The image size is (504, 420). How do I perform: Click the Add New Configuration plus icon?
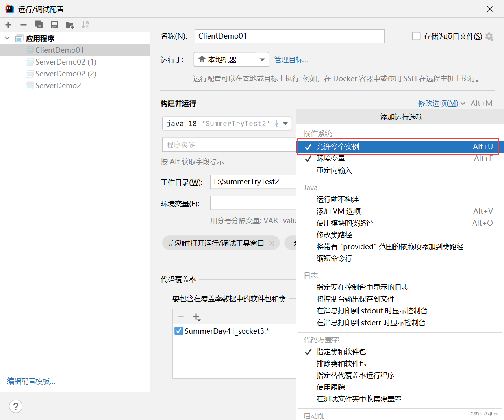(8, 25)
